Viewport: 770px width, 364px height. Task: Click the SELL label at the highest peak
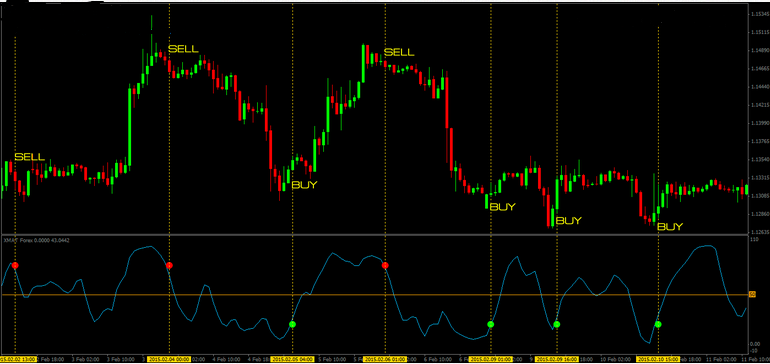click(184, 49)
